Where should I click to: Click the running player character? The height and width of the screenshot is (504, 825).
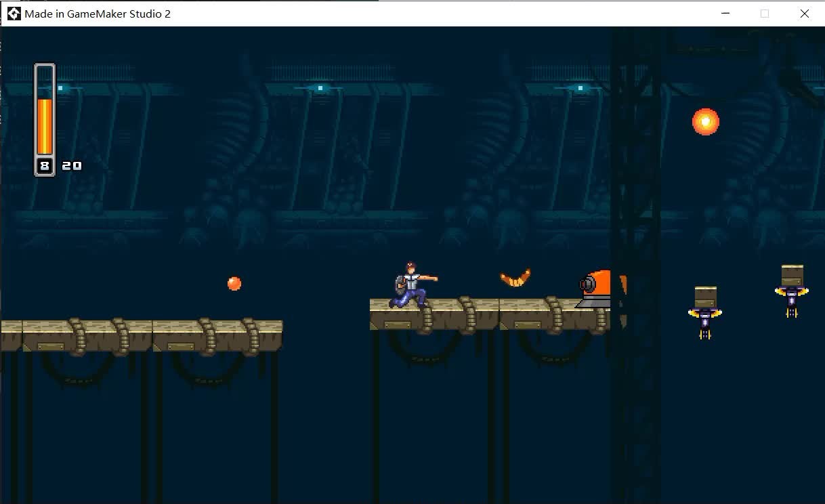pyautogui.click(x=411, y=286)
